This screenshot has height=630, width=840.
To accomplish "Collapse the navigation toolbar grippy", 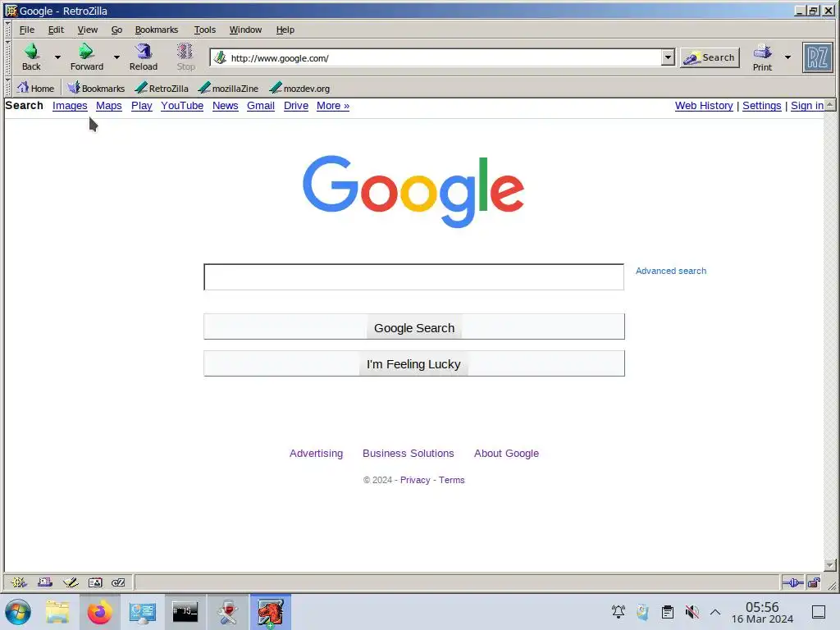I will [x=8, y=57].
